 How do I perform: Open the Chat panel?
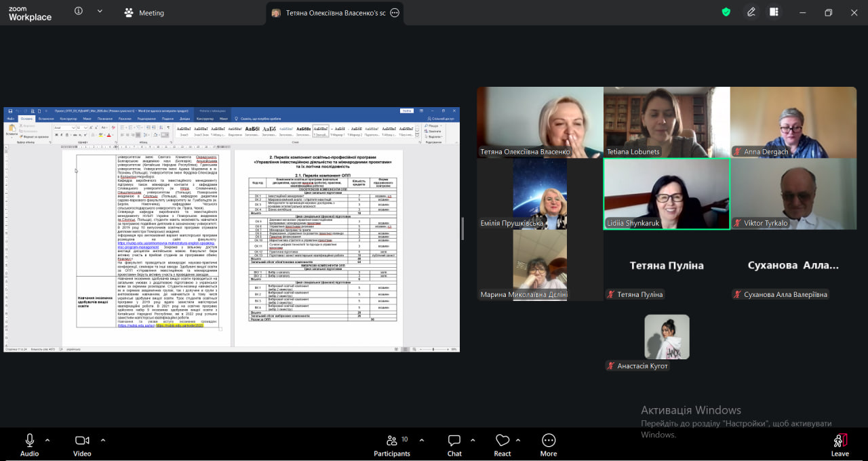[454, 445]
